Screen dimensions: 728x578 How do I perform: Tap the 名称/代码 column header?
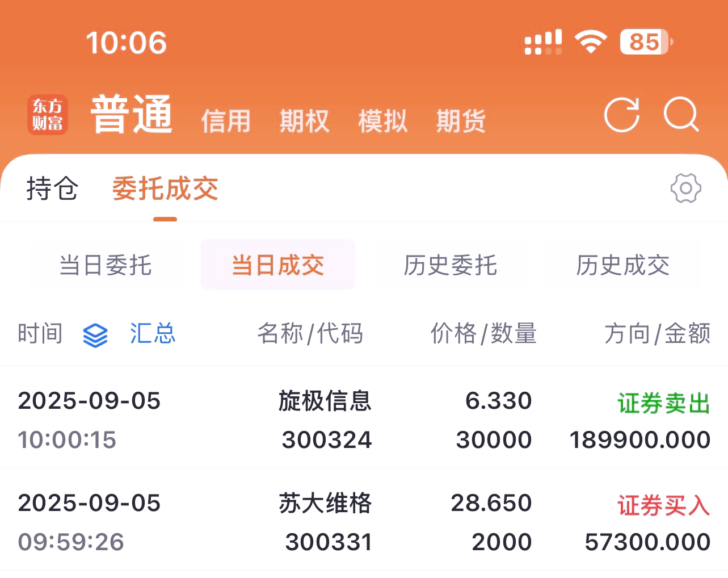pyautogui.click(x=310, y=333)
